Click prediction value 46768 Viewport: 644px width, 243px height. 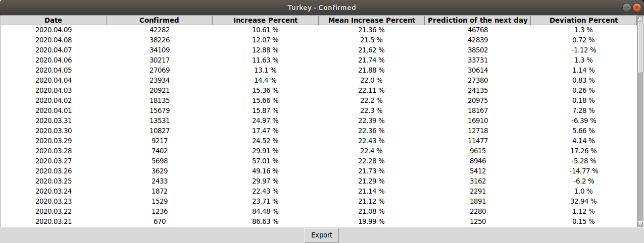click(477, 30)
